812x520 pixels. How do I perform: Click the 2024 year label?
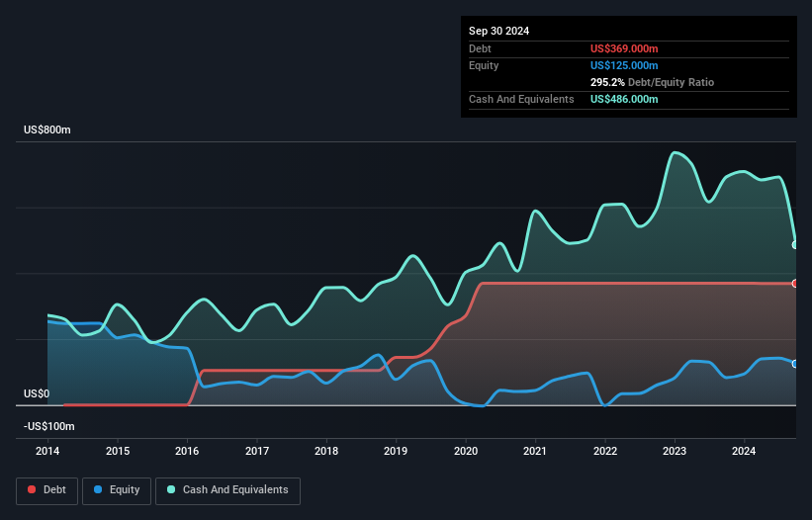pos(745,452)
